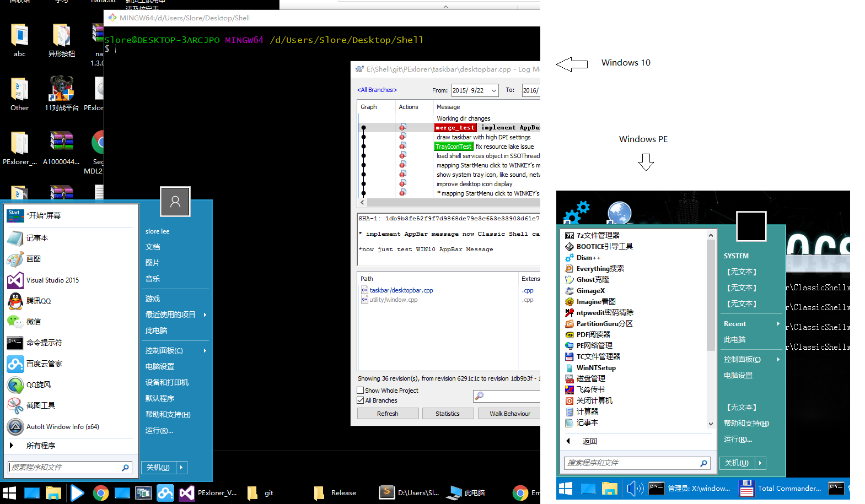Open Chrome from Windows 10 taskbar
This screenshot has height=504, width=865.
coord(100,493)
